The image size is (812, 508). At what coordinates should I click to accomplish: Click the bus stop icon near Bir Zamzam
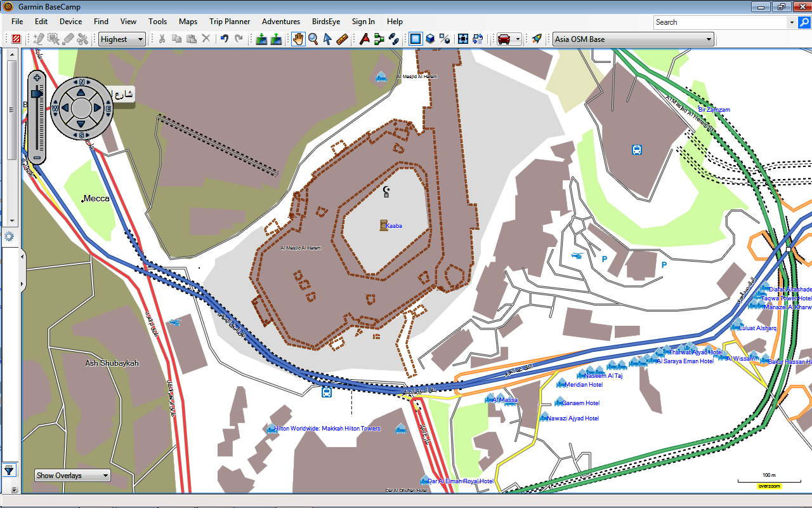click(636, 150)
